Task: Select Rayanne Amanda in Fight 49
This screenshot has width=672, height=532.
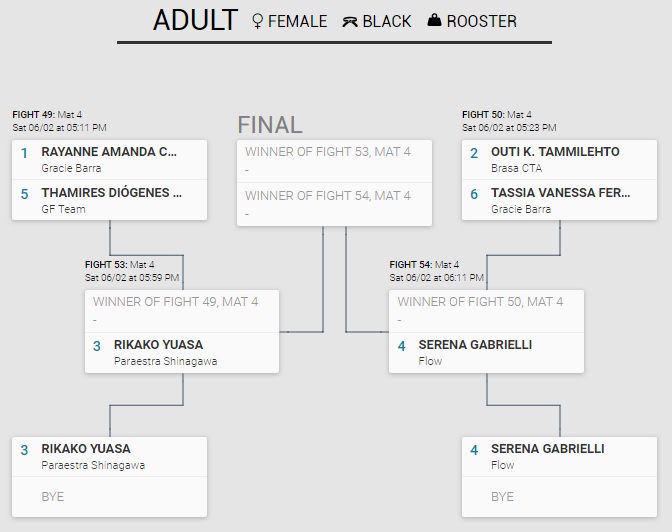Action: pyautogui.click(x=109, y=152)
